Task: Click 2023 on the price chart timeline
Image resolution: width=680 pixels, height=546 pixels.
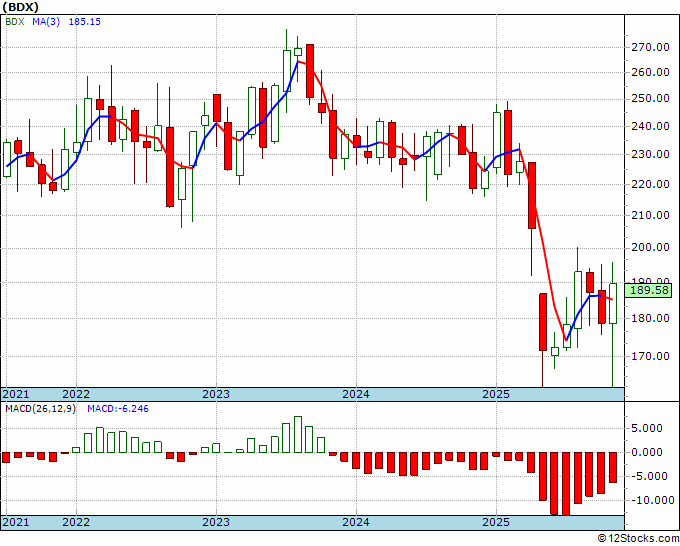Action: [x=216, y=394]
